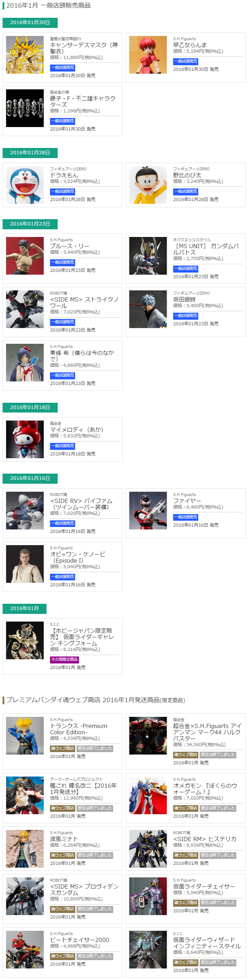Click the 藤子・F・不二雄キャラクターズ thumbnail
The height and width of the screenshot is (980, 248).
pyautogui.click(x=25, y=109)
